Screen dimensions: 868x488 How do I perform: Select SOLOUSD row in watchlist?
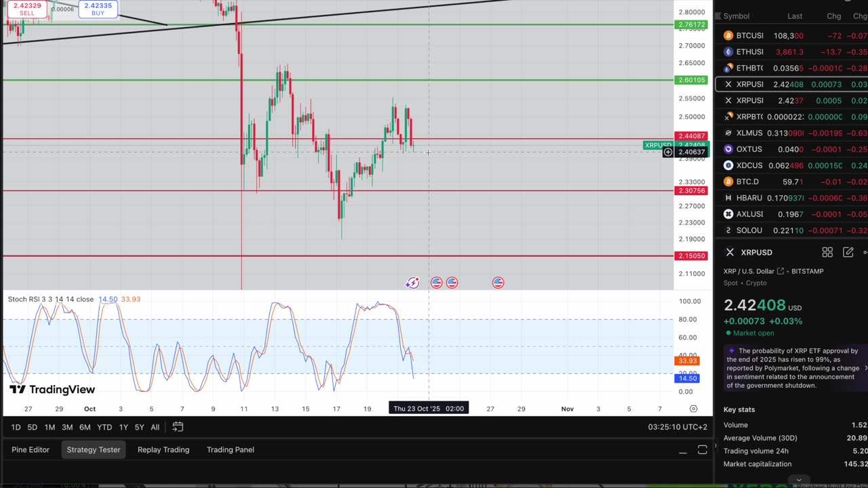coord(791,230)
